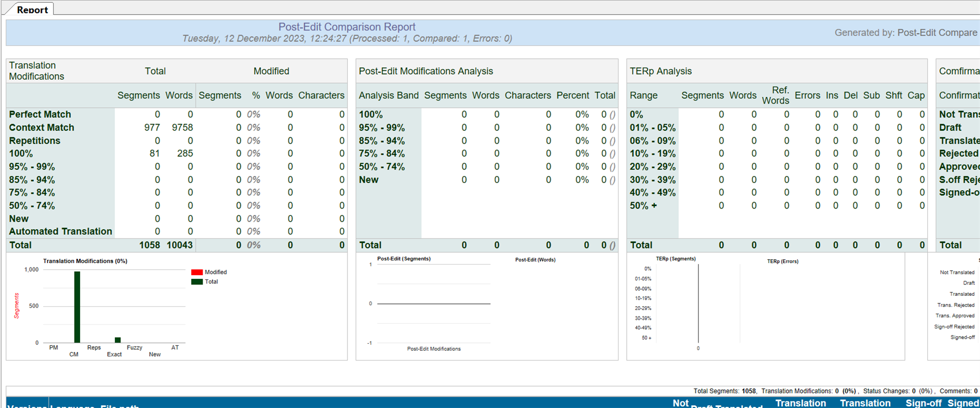Click total segments value 1058 in table

(150, 245)
